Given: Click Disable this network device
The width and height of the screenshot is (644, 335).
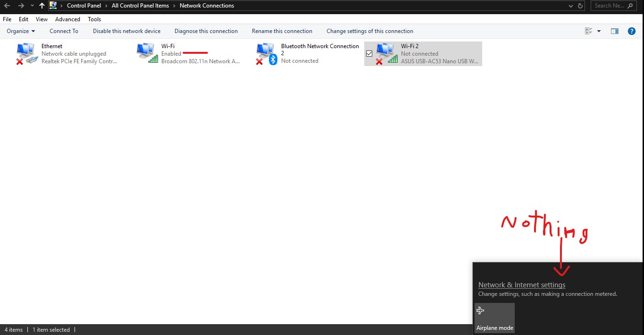Looking at the screenshot, I should pyautogui.click(x=126, y=31).
